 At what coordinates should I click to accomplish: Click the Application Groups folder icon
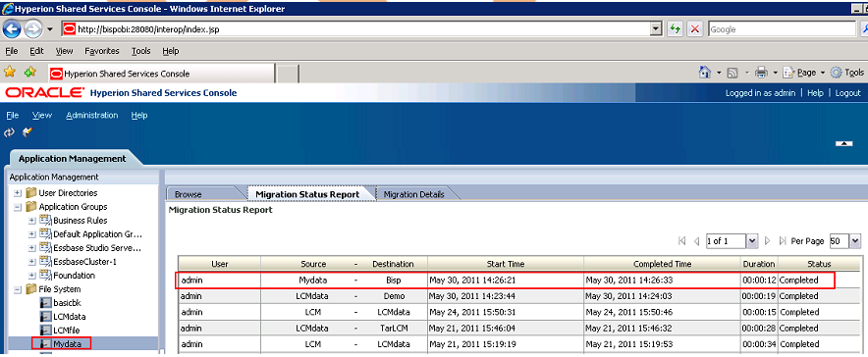tap(31, 207)
